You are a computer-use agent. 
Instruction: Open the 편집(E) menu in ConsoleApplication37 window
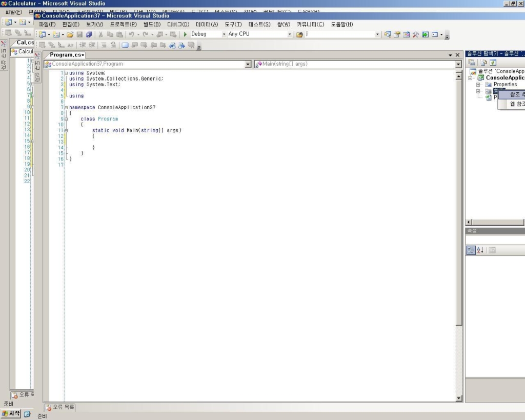(x=71, y=25)
